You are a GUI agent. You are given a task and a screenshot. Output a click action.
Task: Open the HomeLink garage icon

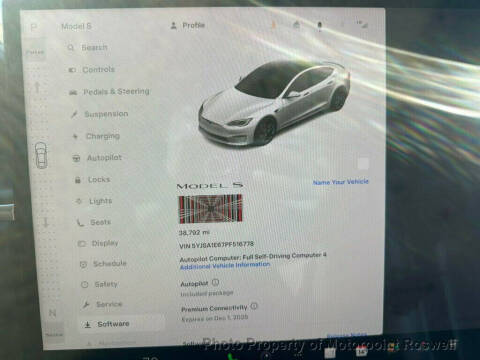point(296,25)
